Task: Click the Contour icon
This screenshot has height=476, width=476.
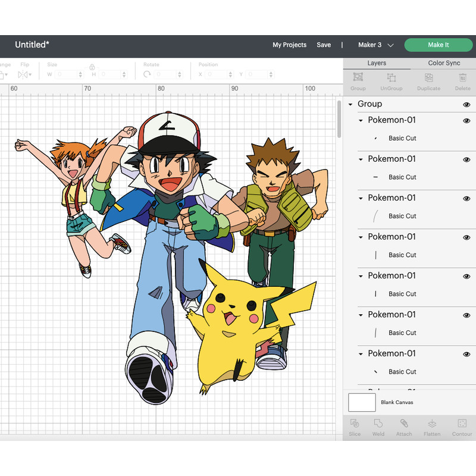Action: (x=462, y=427)
